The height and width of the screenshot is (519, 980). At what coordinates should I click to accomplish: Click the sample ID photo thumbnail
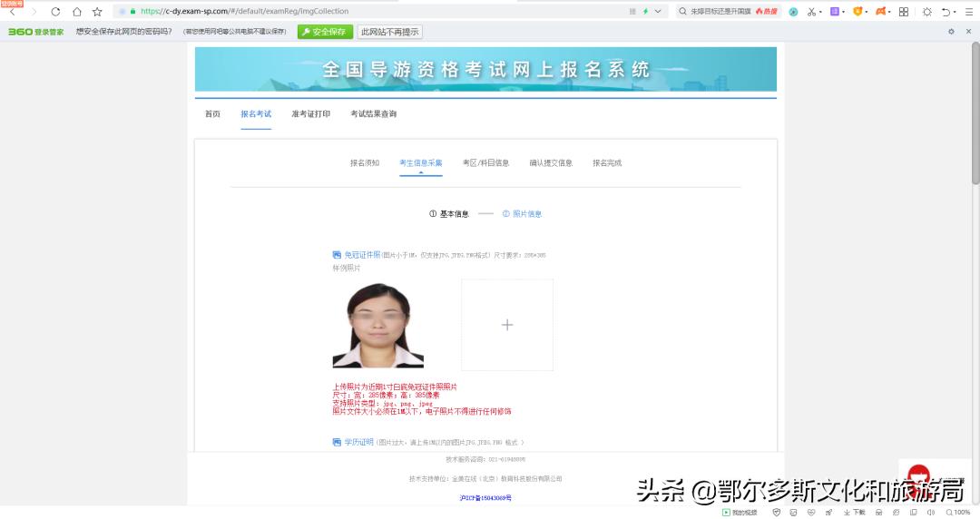click(x=378, y=325)
